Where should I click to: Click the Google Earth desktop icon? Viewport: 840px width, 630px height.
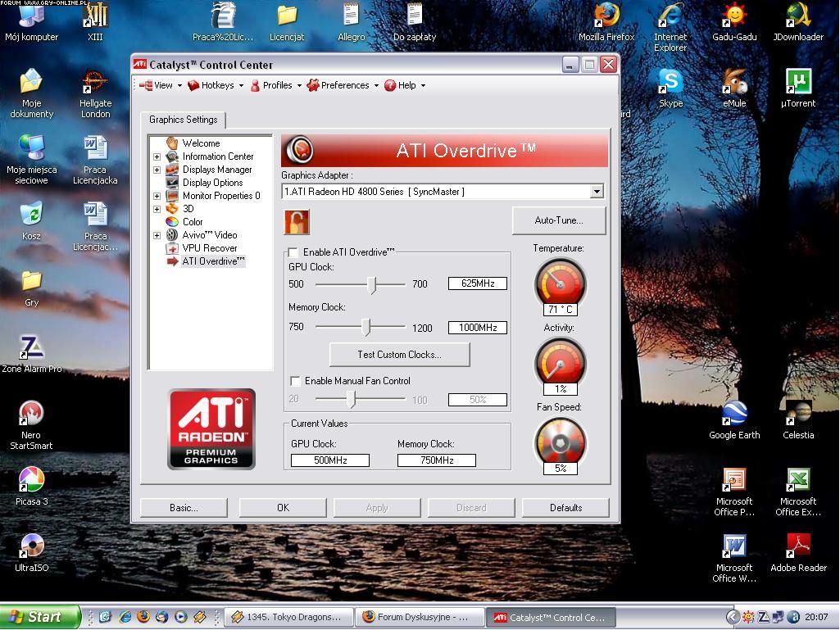point(734,414)
